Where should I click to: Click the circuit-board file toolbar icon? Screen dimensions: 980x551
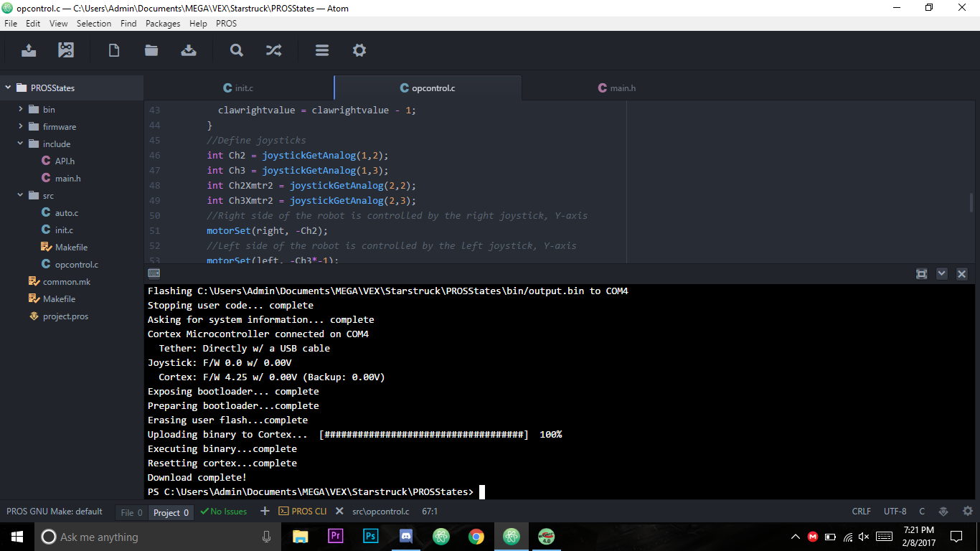pos(66,50)
